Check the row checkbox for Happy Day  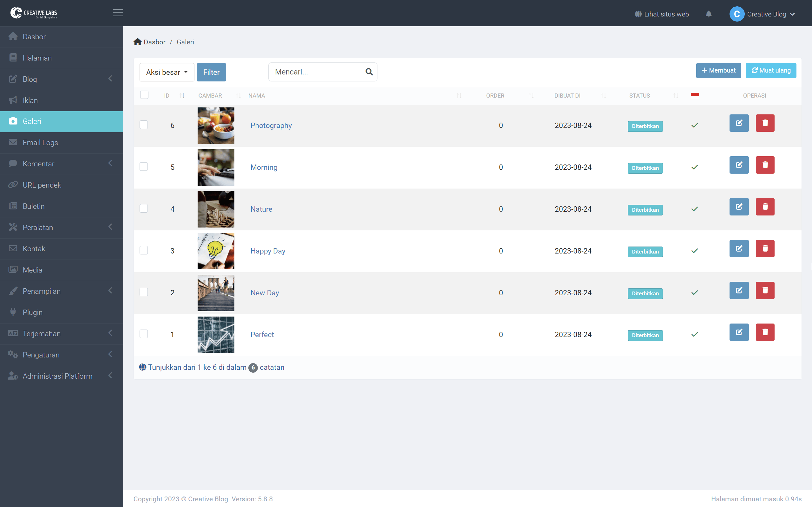pos(144,250)
